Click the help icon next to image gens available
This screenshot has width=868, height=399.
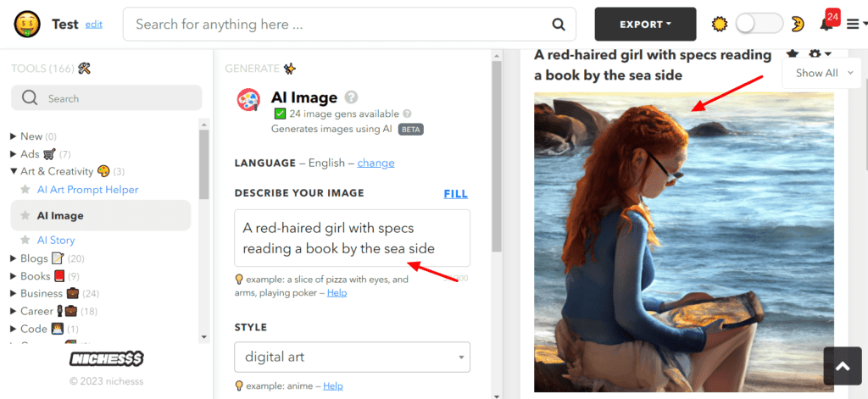pos(407,114)
